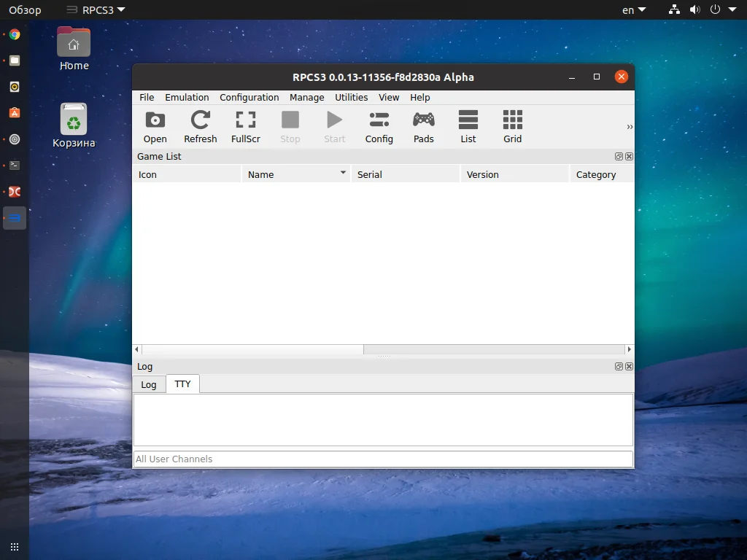Float the Log dock panel
The width and height of the screenshot is (747, 560).
tap(619, 367)
